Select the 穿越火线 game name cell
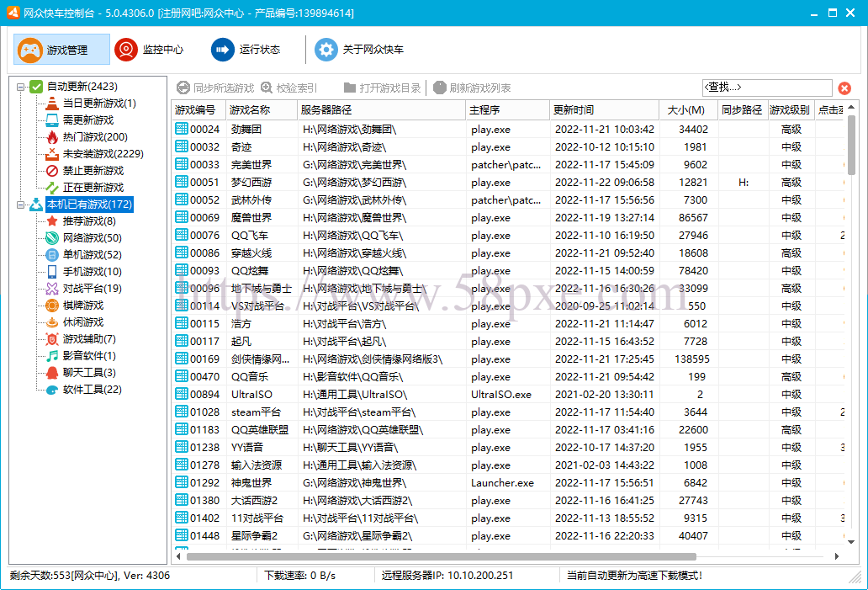Viewport: 868px width, 590px height. (251, 253)
